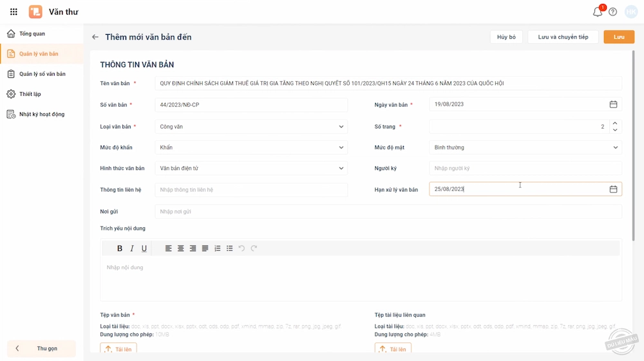The image size is (644, 361).
Task: Open the app launcher grid icon
Action: [14, 12]
